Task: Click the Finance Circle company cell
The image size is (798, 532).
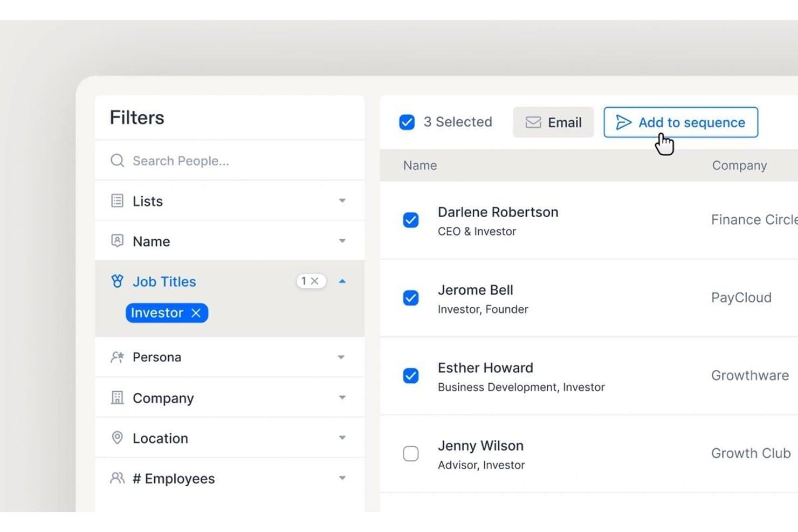Action: (754, 219)
